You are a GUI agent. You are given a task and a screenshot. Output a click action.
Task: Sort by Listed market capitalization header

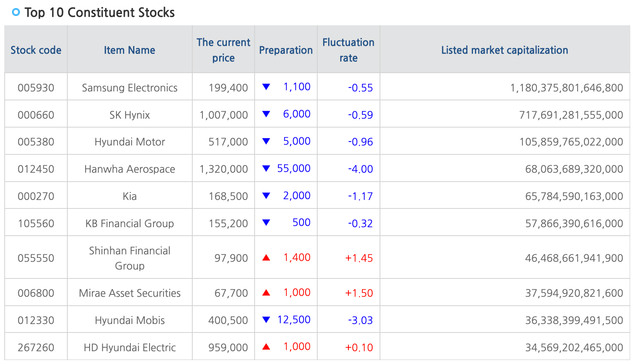[x=505, y=50]
